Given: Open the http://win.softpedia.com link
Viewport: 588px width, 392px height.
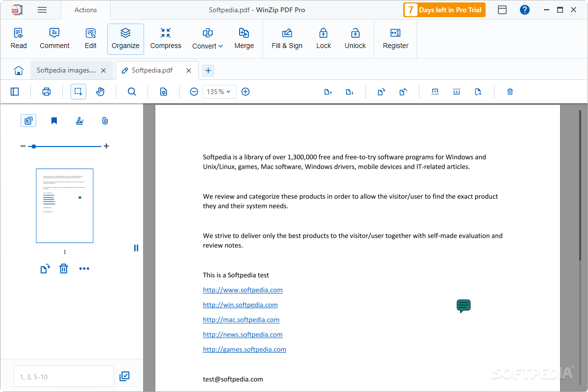Looking at the screenshot, I should tap(240, 305).
